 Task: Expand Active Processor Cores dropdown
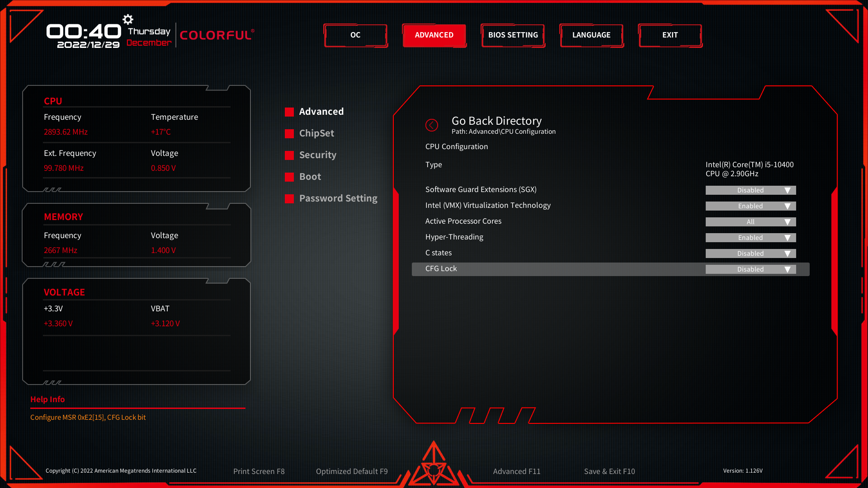(750, 222)
